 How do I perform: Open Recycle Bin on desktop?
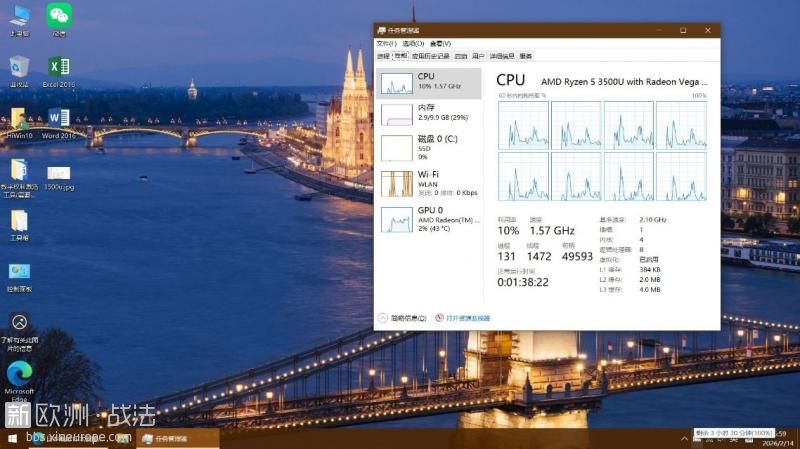(x=19, y=70)
